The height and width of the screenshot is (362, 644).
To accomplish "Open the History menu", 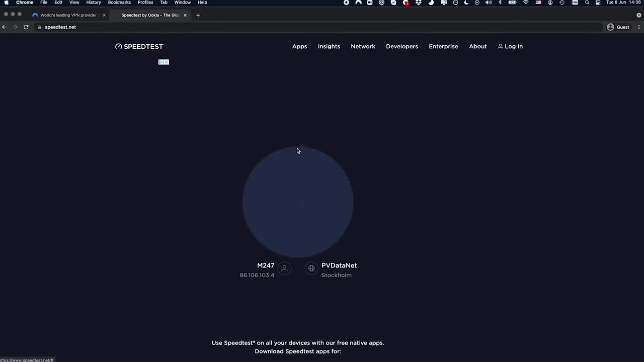I will (x=94, y=3).
